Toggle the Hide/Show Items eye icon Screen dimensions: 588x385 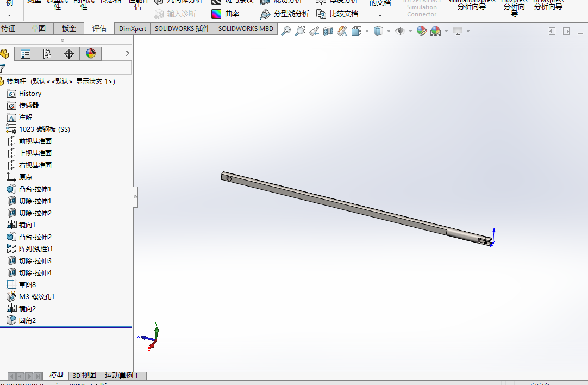[400, 31]
